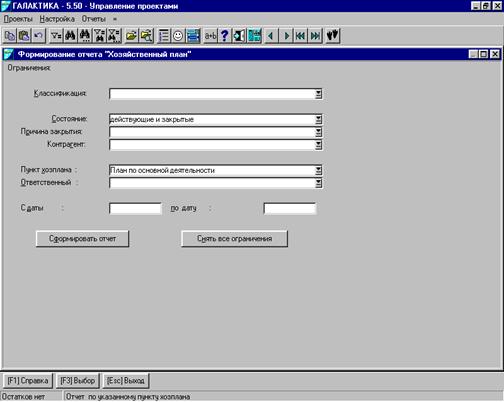Click the smiley face toolbar icon
504x402 pixels.
[178, 36]
